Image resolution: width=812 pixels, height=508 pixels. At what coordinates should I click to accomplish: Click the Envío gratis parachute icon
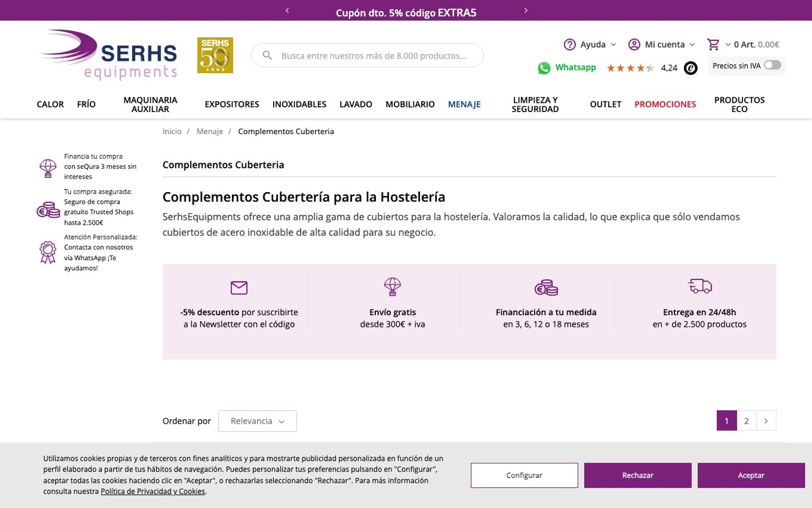[393, 286]
